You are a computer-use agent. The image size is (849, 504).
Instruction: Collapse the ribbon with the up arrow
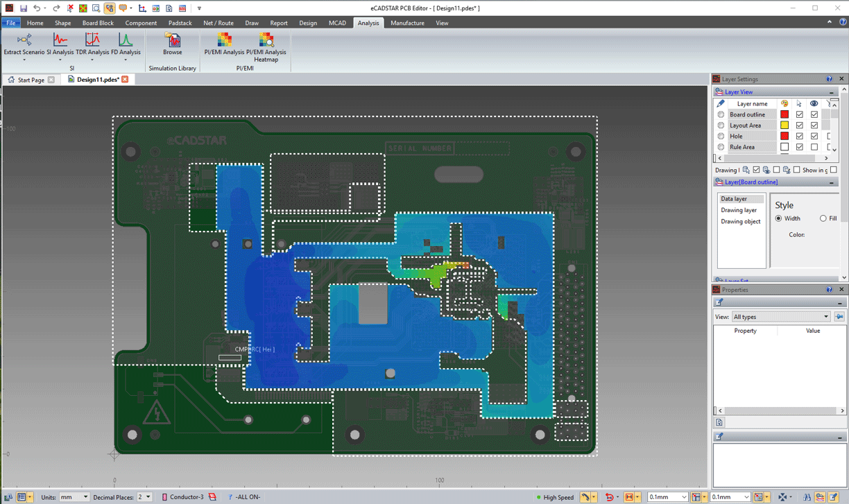point(830,22)
